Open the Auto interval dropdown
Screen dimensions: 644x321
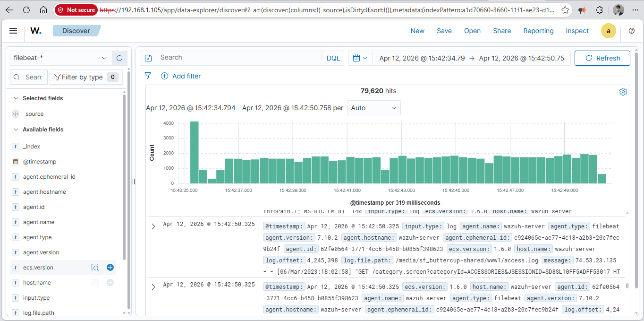373,108
